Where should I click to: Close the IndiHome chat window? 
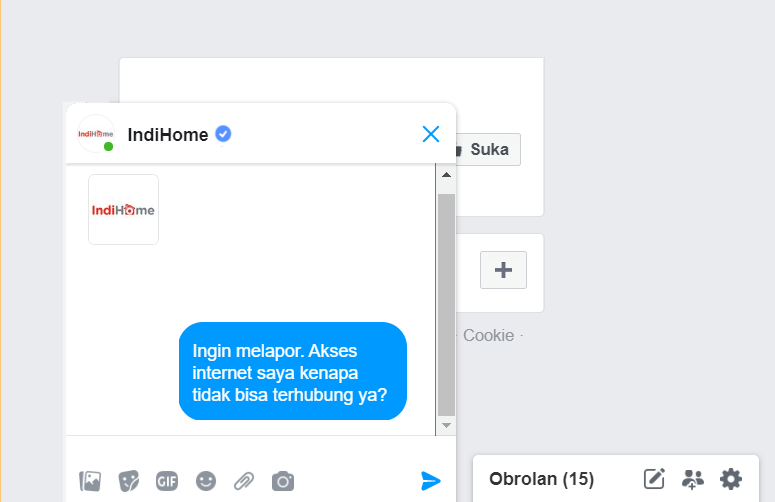431,134
